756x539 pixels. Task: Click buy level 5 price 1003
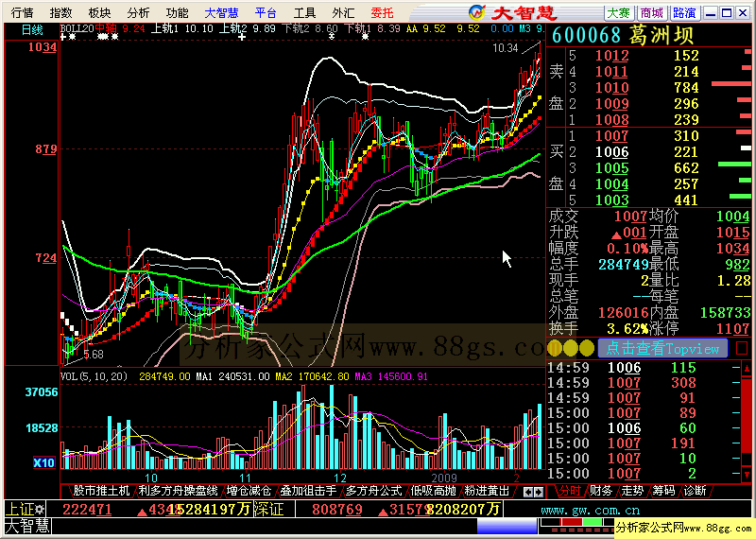point(611,200)
